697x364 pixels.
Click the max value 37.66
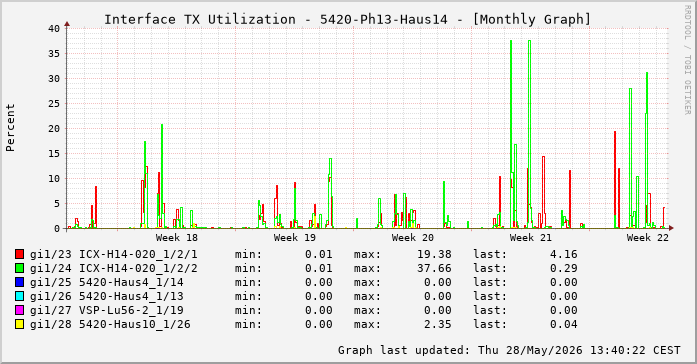tap(434, 268)
